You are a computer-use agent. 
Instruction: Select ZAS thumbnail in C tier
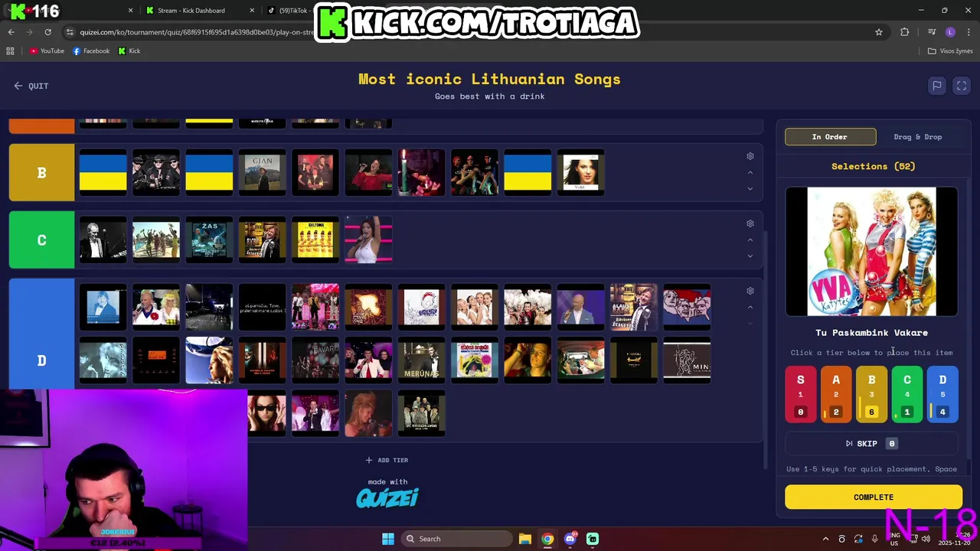point(209,240)
